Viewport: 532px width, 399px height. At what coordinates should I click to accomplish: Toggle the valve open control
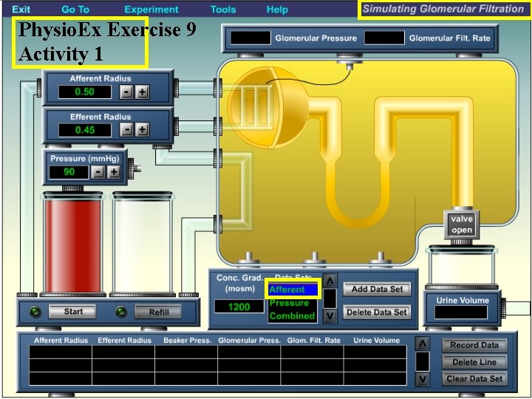coord(461,225)
